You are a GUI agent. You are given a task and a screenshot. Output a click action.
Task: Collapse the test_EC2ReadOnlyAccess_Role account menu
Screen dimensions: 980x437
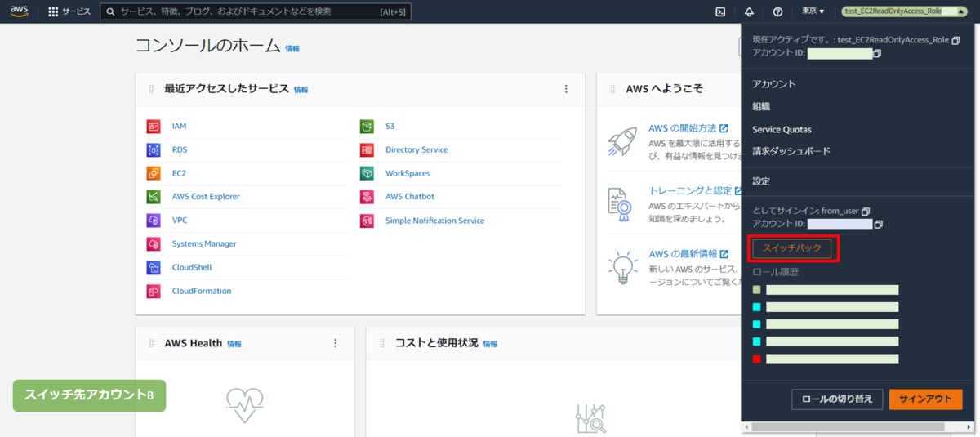[904, 11]
